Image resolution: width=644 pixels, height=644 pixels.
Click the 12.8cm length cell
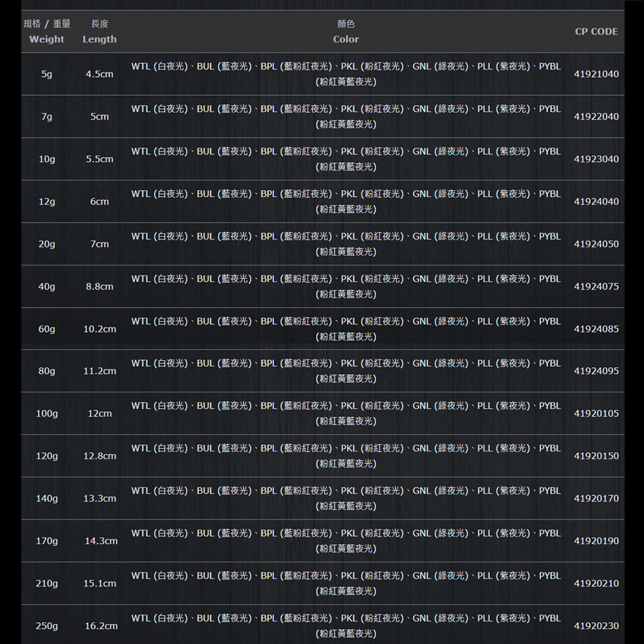tap(100, 456)
